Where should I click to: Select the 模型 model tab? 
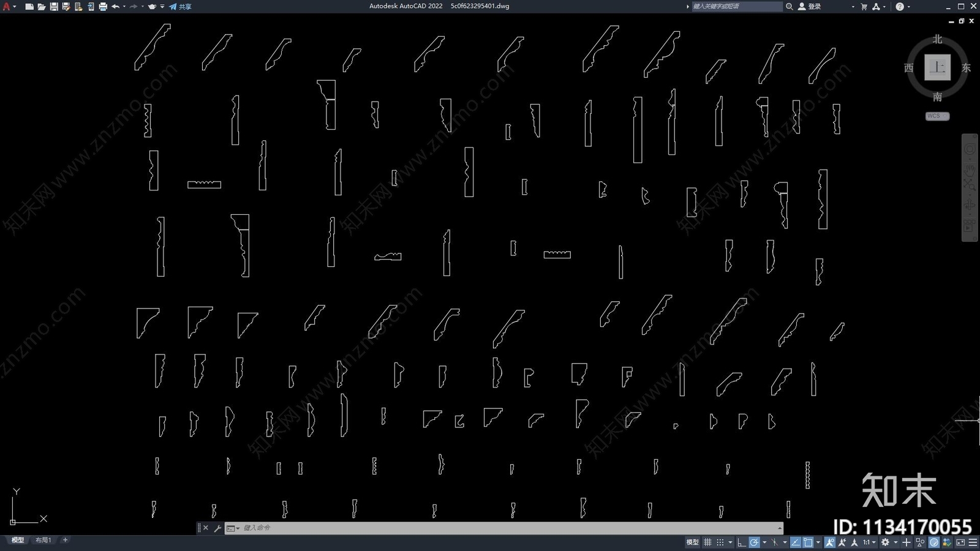tap(18, 540)
